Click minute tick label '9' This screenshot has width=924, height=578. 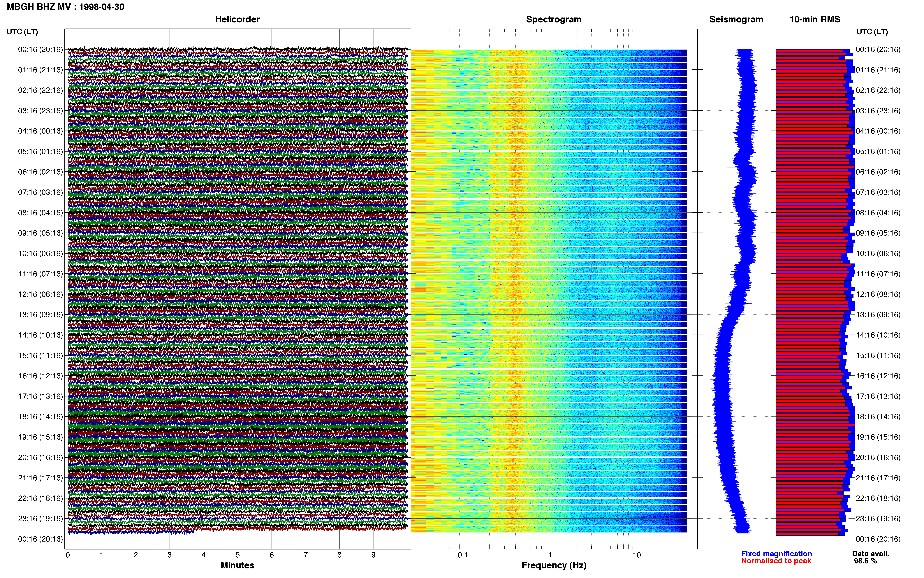373,555
